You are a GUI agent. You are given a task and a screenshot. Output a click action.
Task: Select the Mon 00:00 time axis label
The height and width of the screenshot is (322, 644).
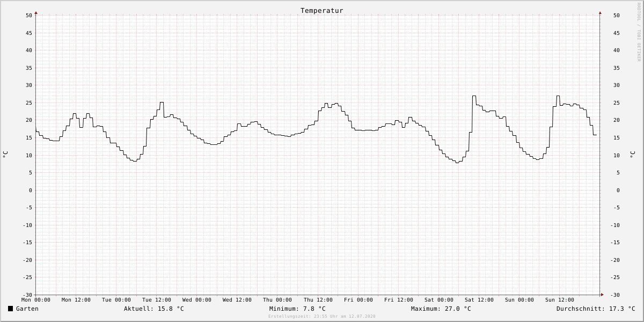pyautogui.click(x=36, y=300)
